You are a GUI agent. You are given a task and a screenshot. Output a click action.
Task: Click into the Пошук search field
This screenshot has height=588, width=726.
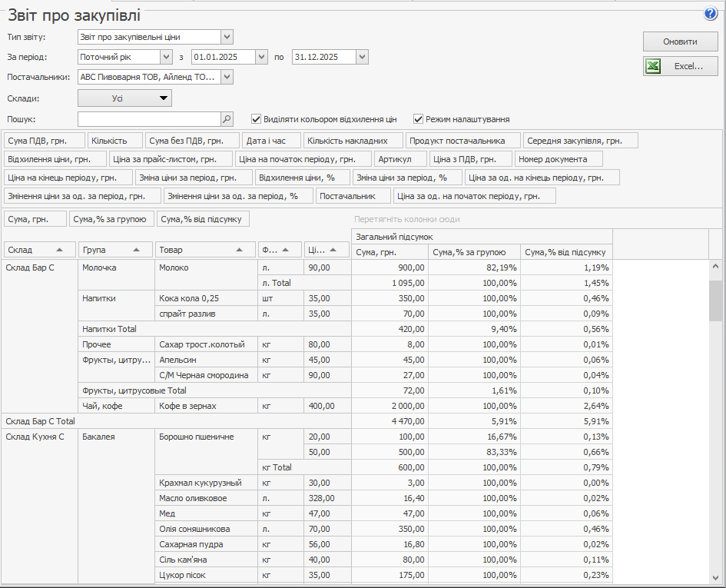click(149, 119)
